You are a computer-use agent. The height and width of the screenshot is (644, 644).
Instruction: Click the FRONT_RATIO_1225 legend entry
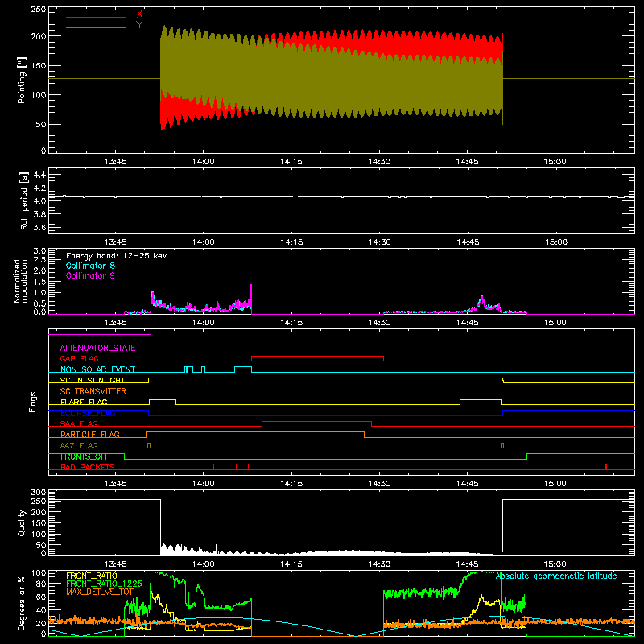click(105, 584)
